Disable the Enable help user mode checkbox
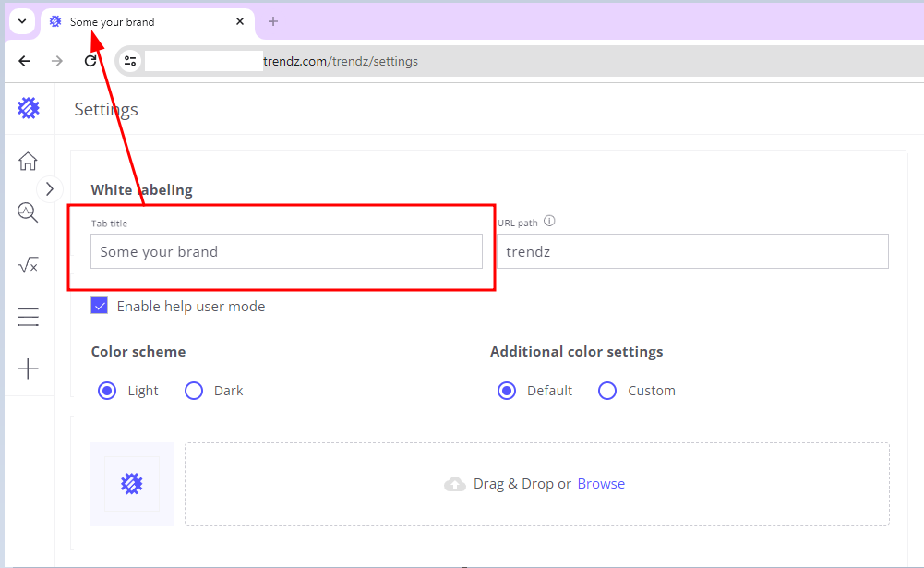The width and height of the screenshot is (924, 568). point(100,306)
